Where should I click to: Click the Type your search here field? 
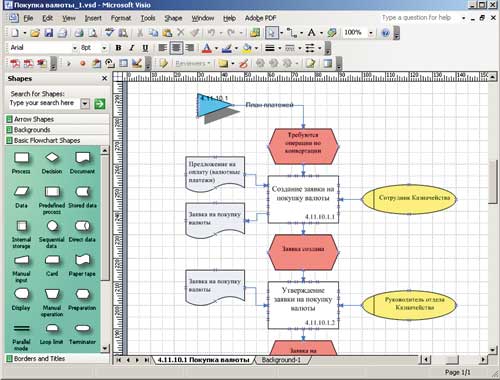click(x=45, y=103)
